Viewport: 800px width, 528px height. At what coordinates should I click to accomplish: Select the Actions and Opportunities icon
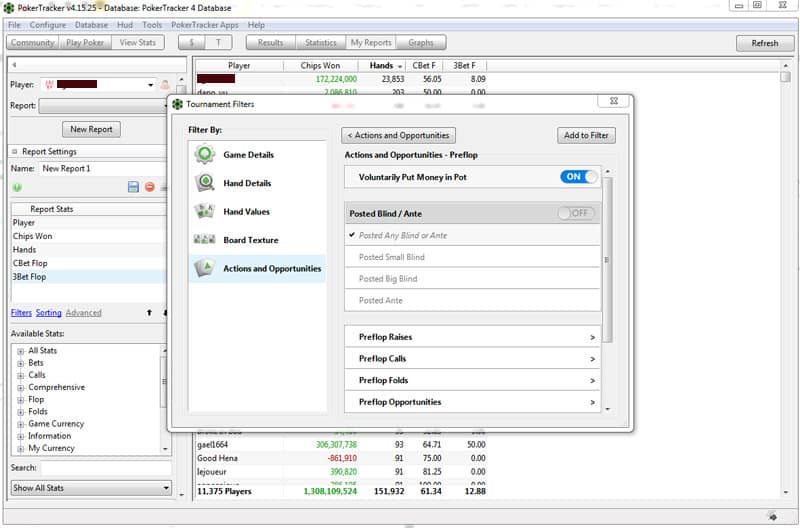click(x=205, y=268)
